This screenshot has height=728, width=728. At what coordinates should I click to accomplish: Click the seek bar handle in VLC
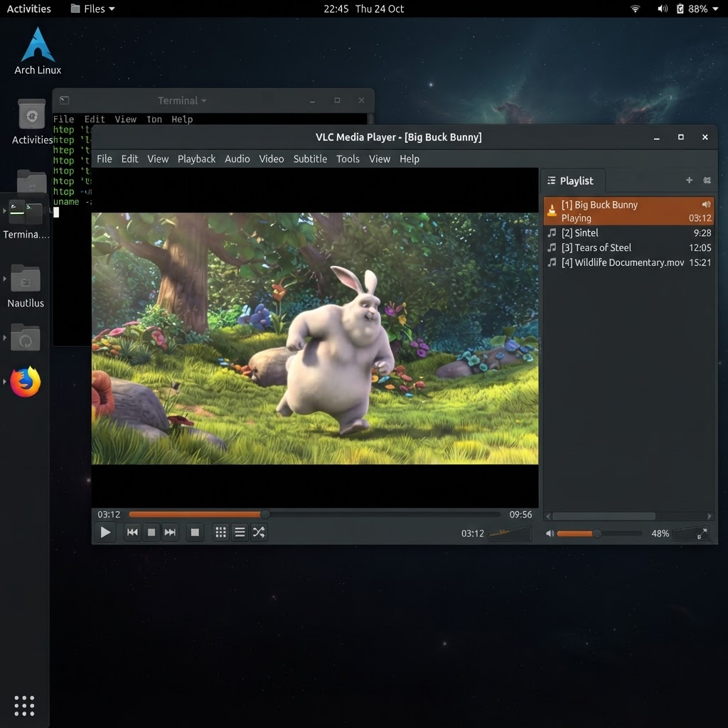coord(265,514)
